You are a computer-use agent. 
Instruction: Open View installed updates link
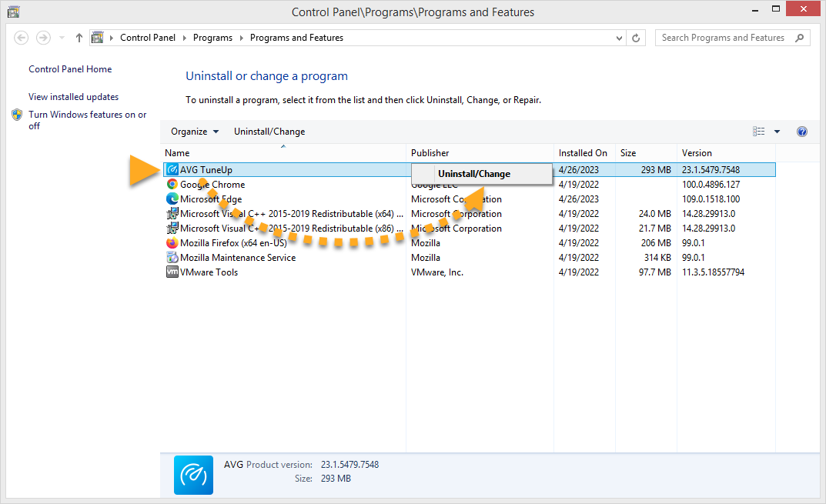pyautogui.click(x=73, y=97)
